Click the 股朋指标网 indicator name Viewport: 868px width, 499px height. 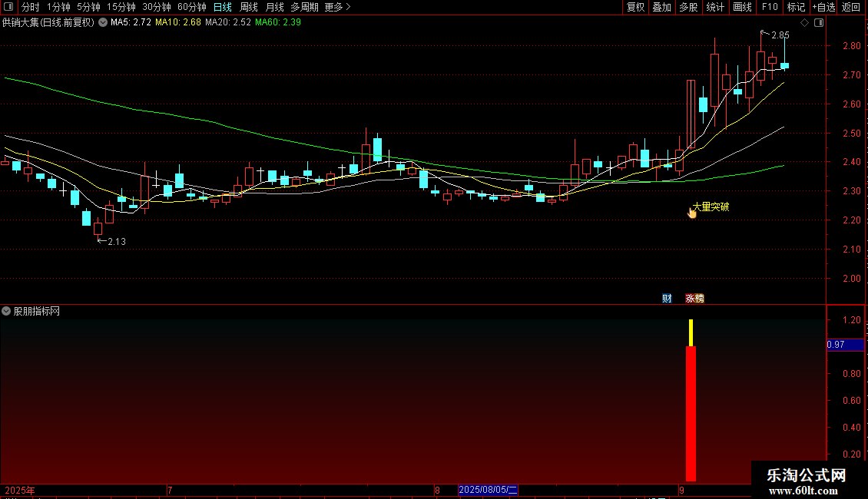[x=37, y=312]
